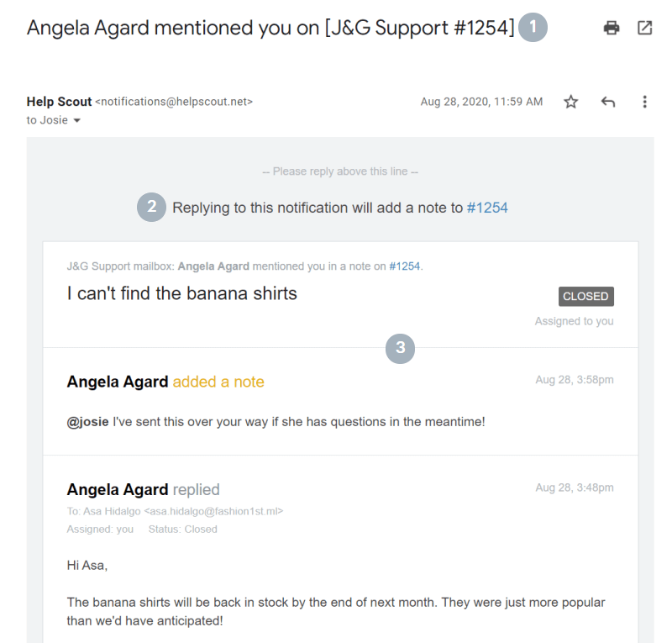Star this Help Scout email
The image size is (672, 643).
(x=571, y=102)
